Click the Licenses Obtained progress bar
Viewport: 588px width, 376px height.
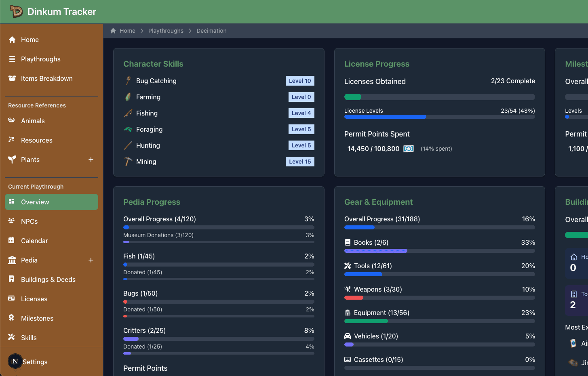click(x=439, y=97)
